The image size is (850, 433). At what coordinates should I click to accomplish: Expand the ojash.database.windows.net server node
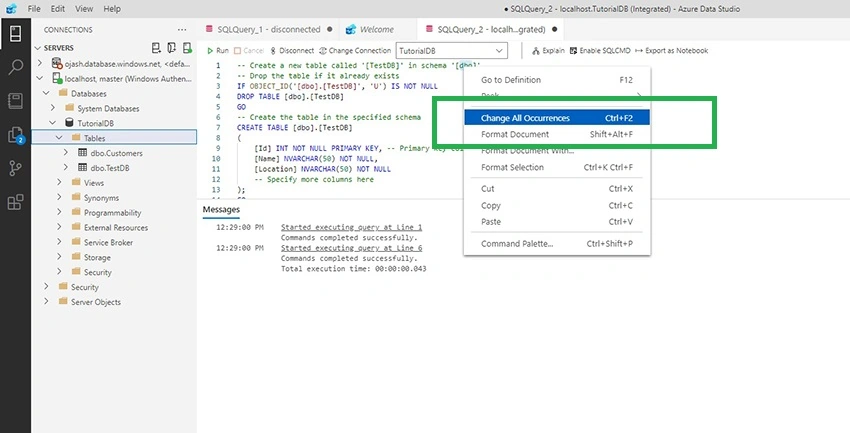click(x=40, y=63)
